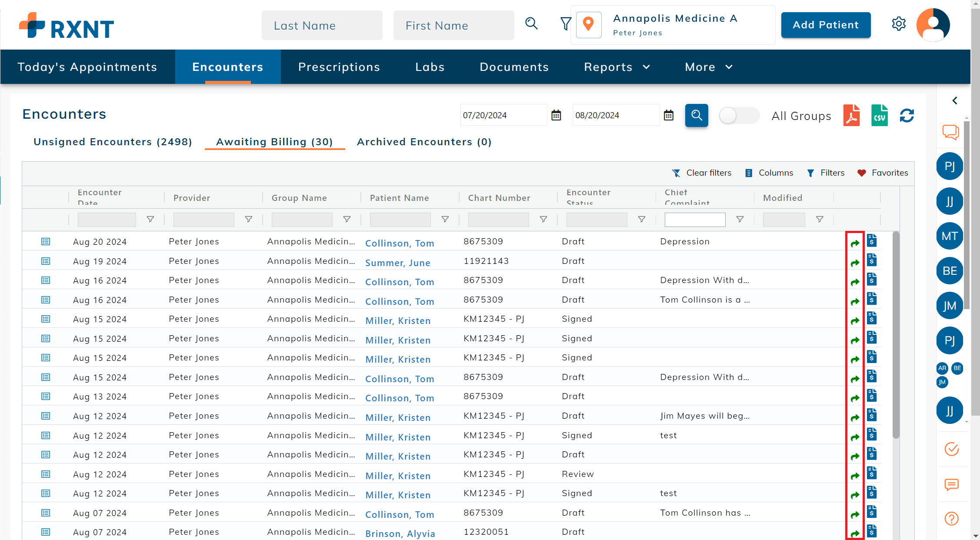This screenshot has height=540, width=980.
Task: Toggle the All Groups switch
Action: (x=738, y=115)
